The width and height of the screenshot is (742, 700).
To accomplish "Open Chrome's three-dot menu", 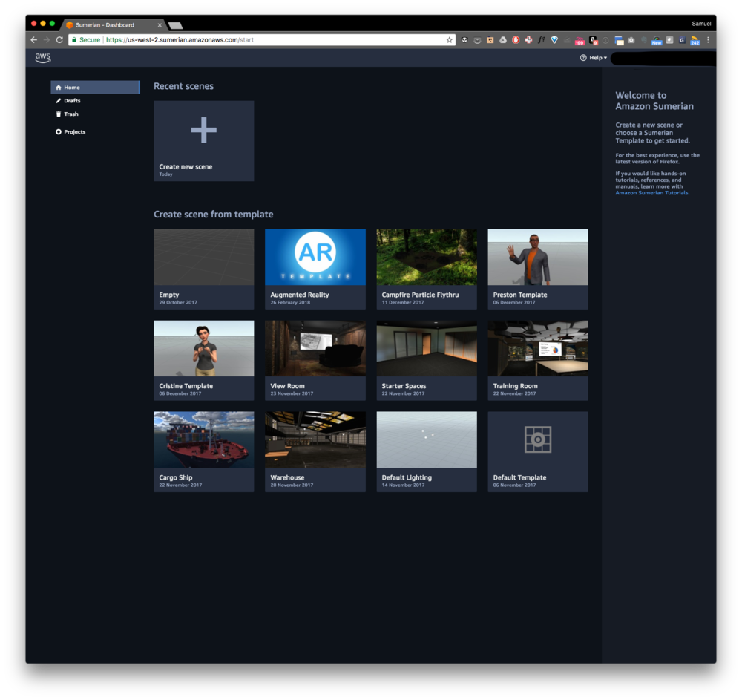I will [x=708, y=40].
